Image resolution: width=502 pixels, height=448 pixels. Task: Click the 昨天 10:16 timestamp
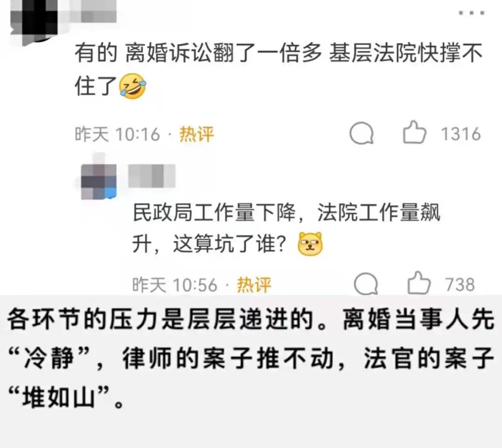click(117, 134)
